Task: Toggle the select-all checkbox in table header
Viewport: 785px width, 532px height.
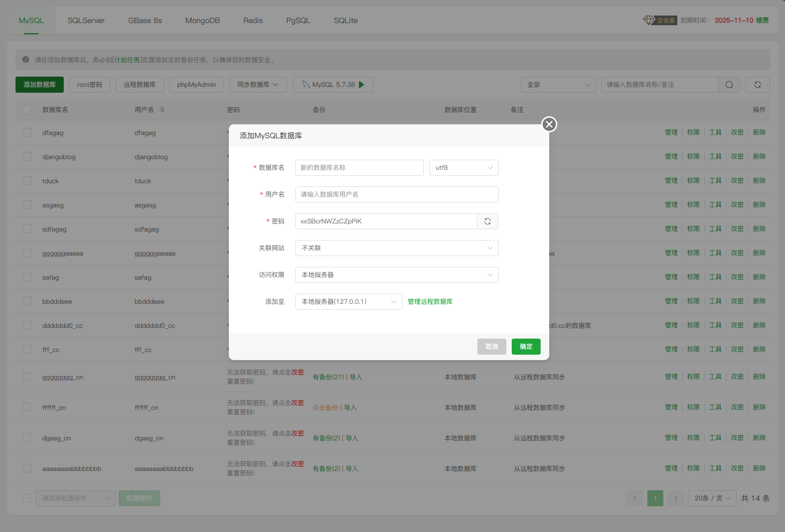Action: click(27, 110)
